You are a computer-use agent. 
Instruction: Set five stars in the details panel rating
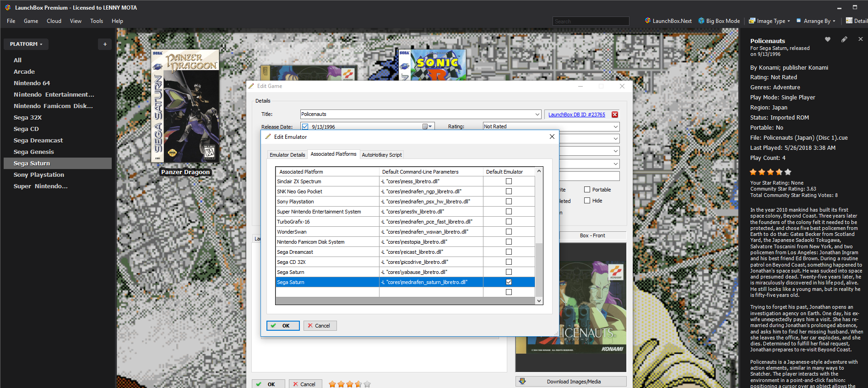[788, 172]
